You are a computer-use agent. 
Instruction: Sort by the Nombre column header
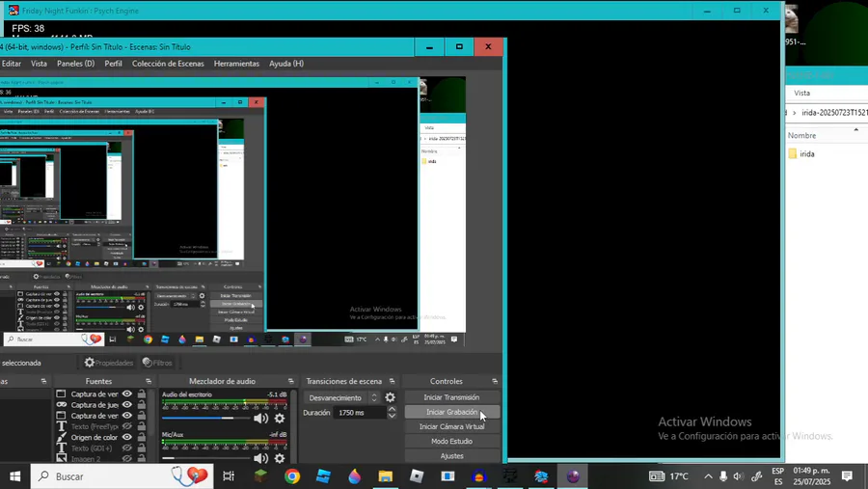[x=801, y=135]
